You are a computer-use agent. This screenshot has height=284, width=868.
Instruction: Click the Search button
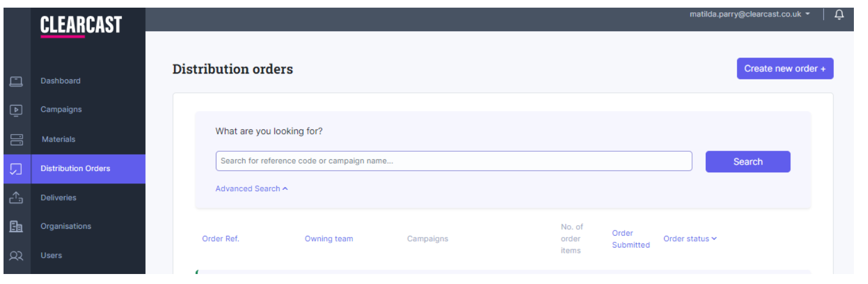pos(748,162)
